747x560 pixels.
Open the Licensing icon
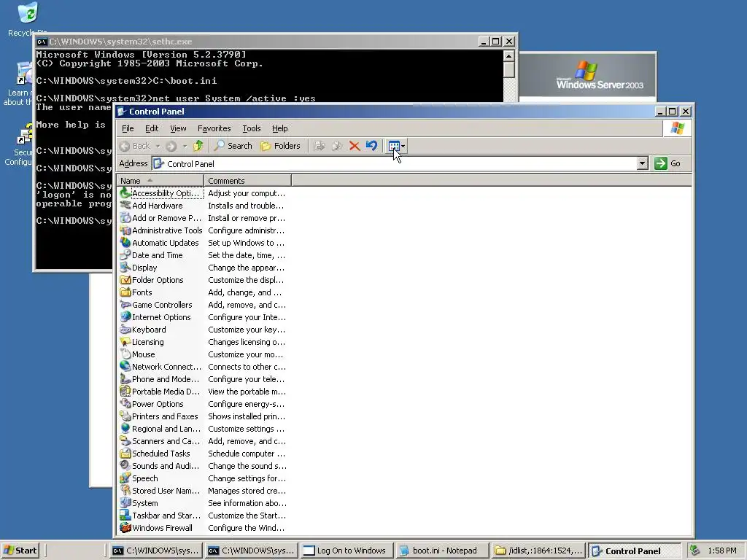pyautogui.click(x=125, y=341)
